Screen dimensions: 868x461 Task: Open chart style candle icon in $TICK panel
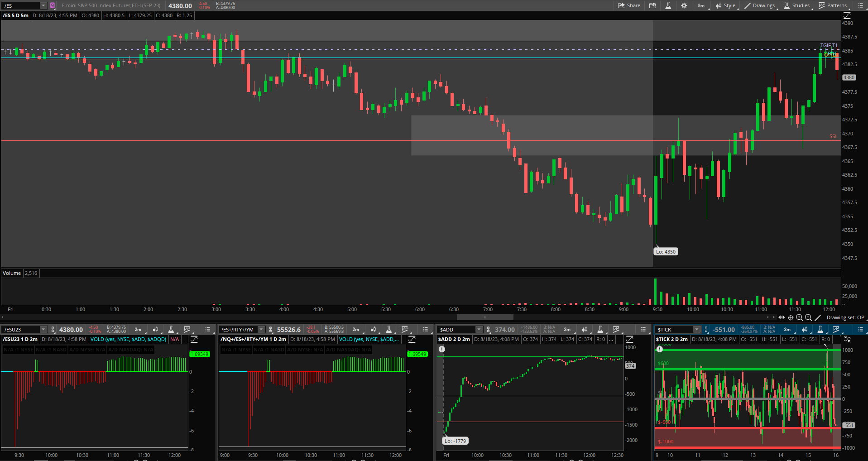click(805, 329)
